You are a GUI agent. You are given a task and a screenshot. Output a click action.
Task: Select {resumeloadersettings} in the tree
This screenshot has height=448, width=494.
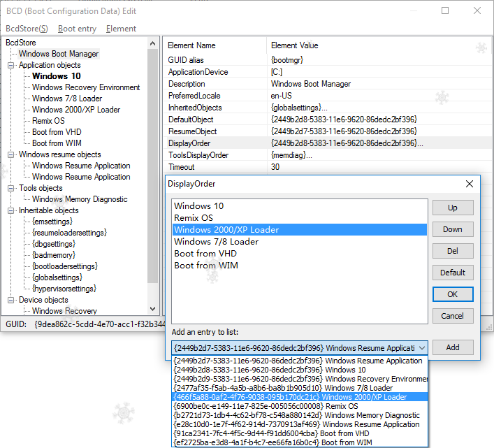coord(70,233)
